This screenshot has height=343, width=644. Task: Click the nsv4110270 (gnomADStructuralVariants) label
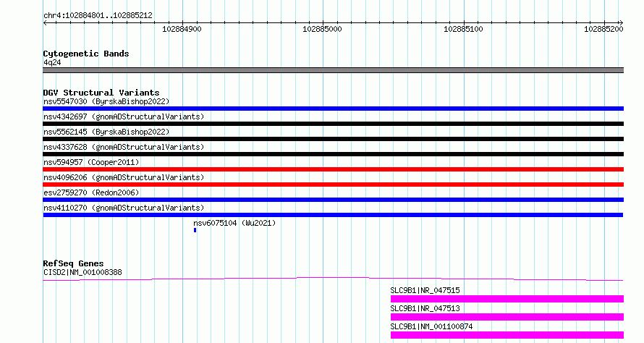124,208
